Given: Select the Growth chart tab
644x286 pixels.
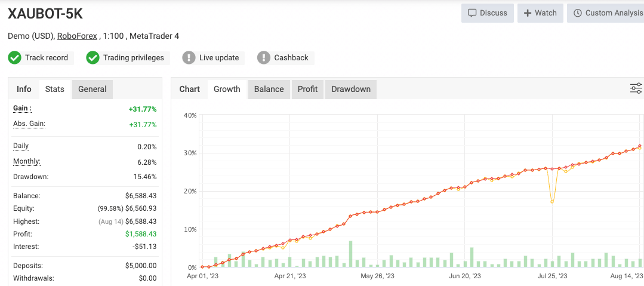Looking at the screenshot, I should tap(227, 89).
